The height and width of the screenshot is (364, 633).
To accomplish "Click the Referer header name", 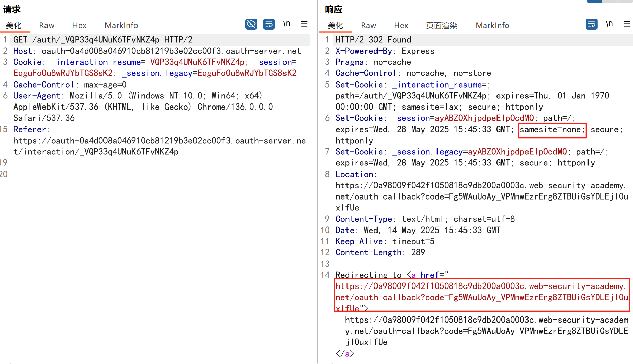I will point(30,129).
